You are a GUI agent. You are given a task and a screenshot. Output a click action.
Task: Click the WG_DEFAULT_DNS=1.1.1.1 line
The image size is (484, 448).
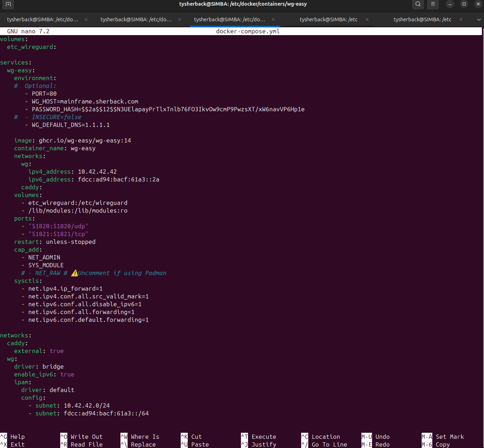[x=67, y=125]
